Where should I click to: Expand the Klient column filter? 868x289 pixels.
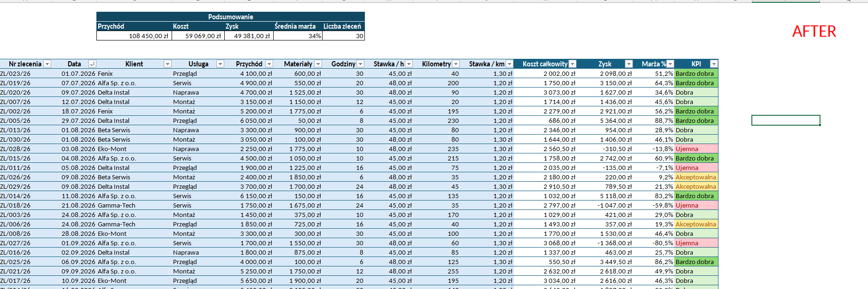[x=167, y=64]
